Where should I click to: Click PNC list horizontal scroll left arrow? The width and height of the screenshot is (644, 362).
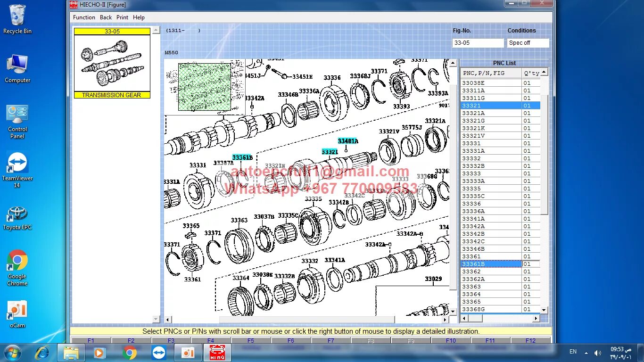pos(464,318)
